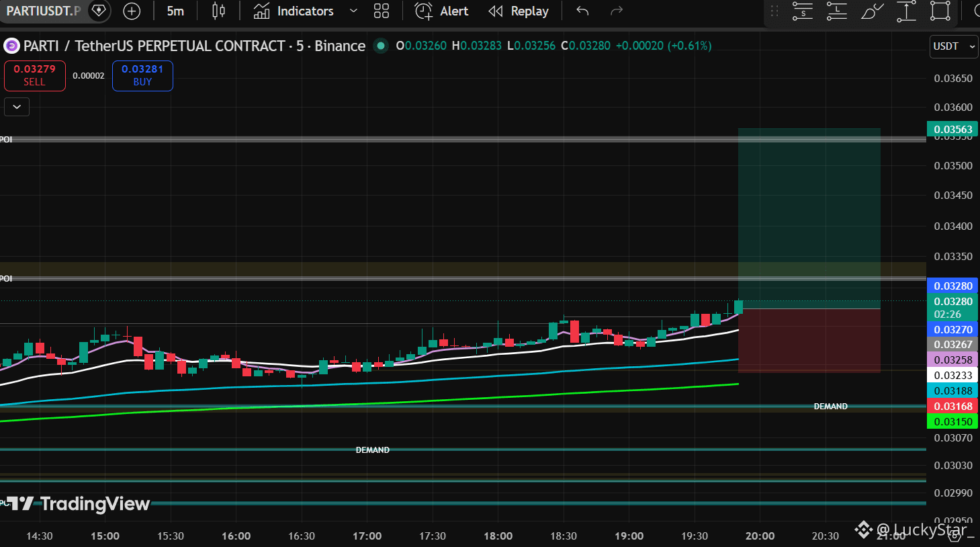Select the long position tool icon
This screenshot has width=980, height=547.
point(837,11)
